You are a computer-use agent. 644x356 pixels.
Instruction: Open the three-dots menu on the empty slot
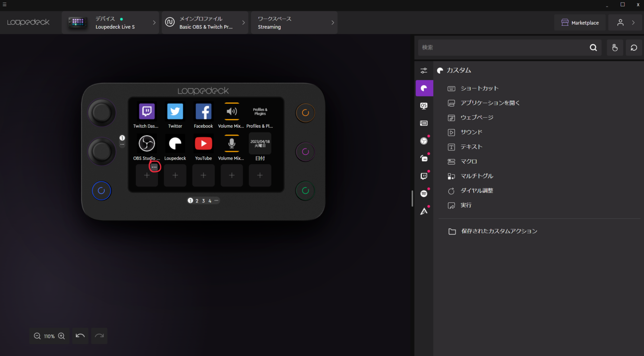point(154,167)
